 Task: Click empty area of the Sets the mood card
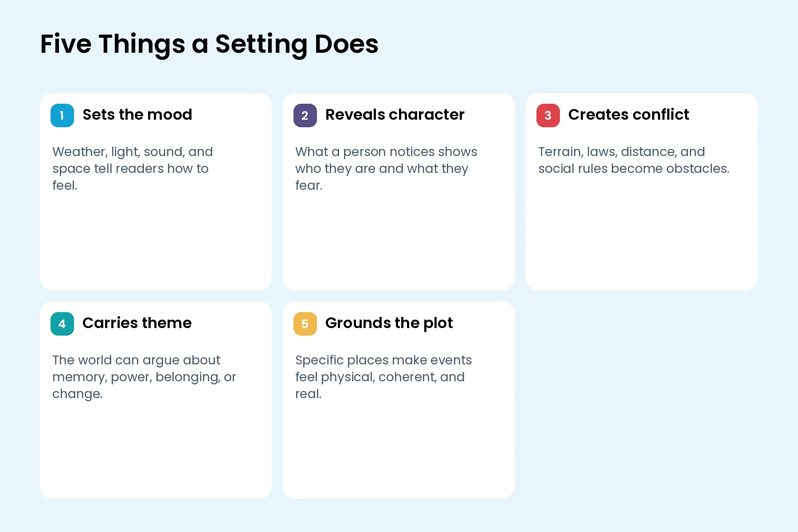click(x=156, y=239)
